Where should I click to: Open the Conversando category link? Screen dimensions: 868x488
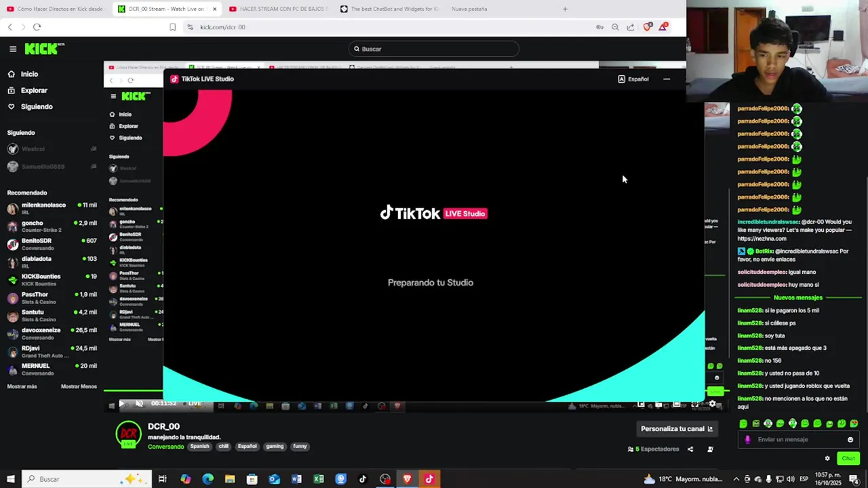pyautogui.click(x=165, y=447)
